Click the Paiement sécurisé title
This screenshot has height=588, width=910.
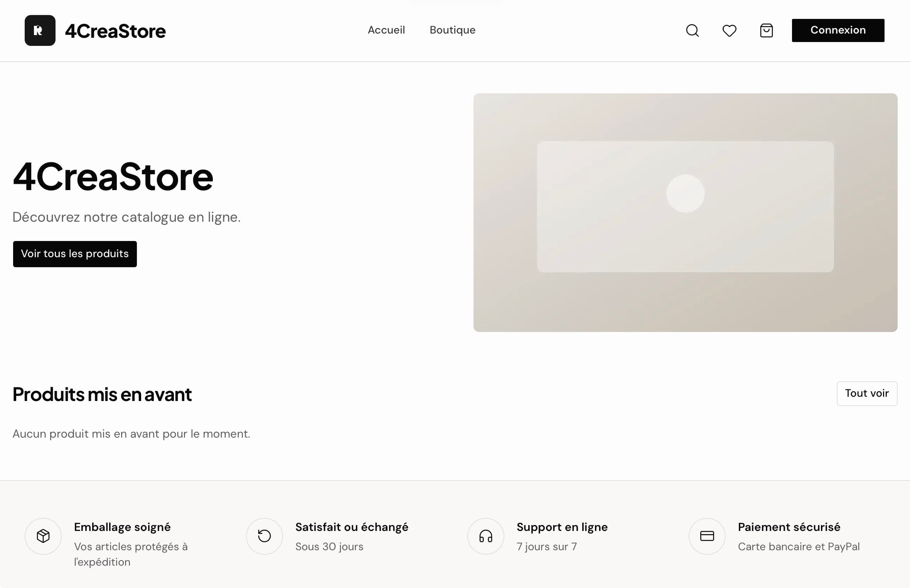click(x=789, y=527)
